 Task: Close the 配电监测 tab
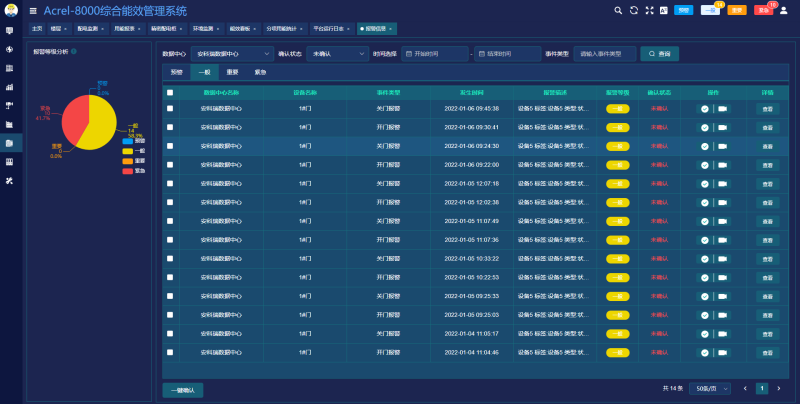tap(103, 29)
